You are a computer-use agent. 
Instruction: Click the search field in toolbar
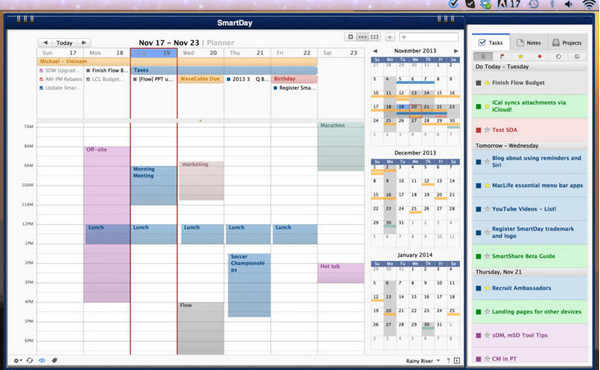tap(429, 37)
